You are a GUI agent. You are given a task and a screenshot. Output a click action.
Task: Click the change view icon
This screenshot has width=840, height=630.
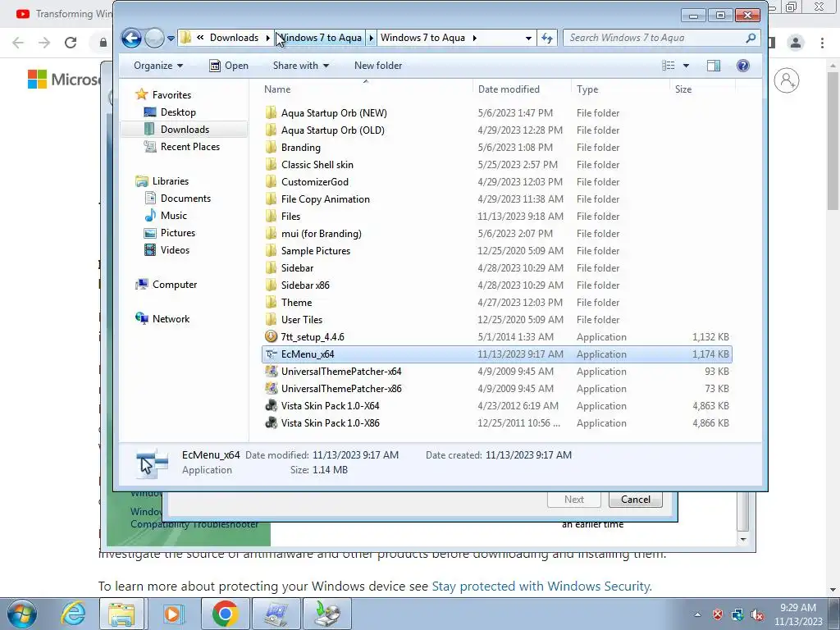click(668, 66)
